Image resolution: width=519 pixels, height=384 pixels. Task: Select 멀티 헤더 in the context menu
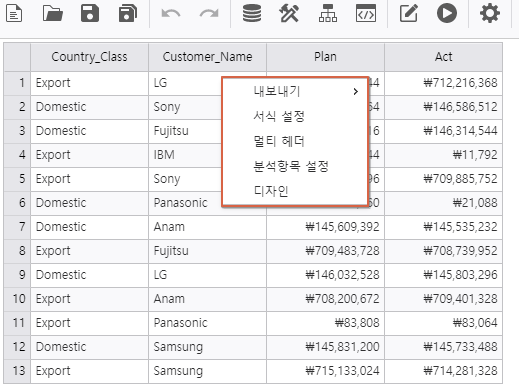tap(295, 141)
